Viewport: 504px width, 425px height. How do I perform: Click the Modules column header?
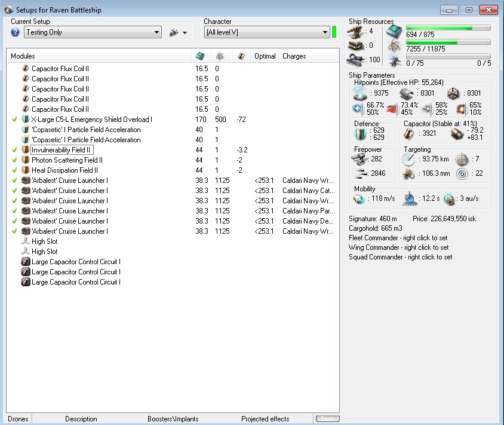(23, 56)
